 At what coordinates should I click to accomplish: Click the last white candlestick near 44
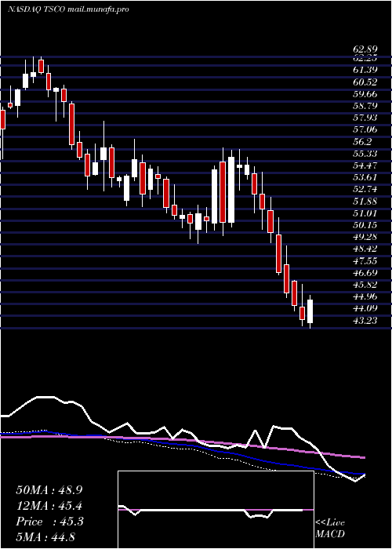coord(310,311)
